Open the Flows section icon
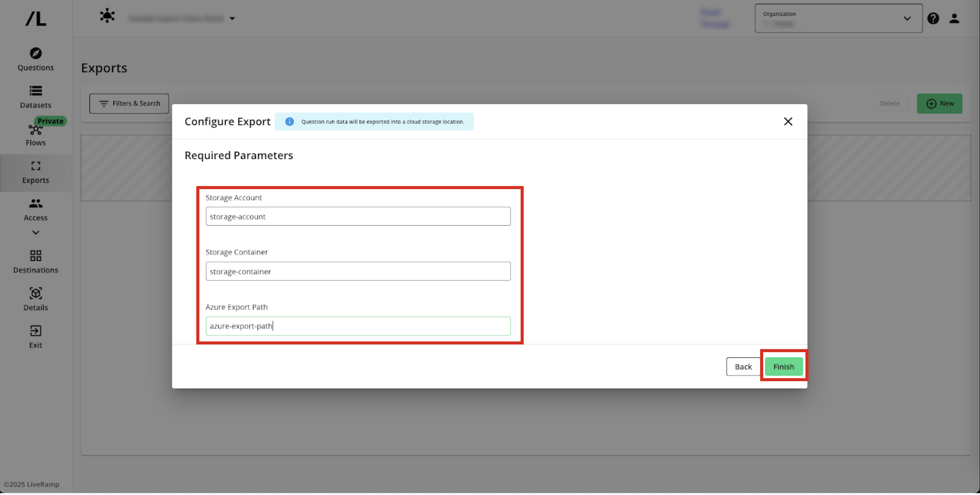 [36, 130]
